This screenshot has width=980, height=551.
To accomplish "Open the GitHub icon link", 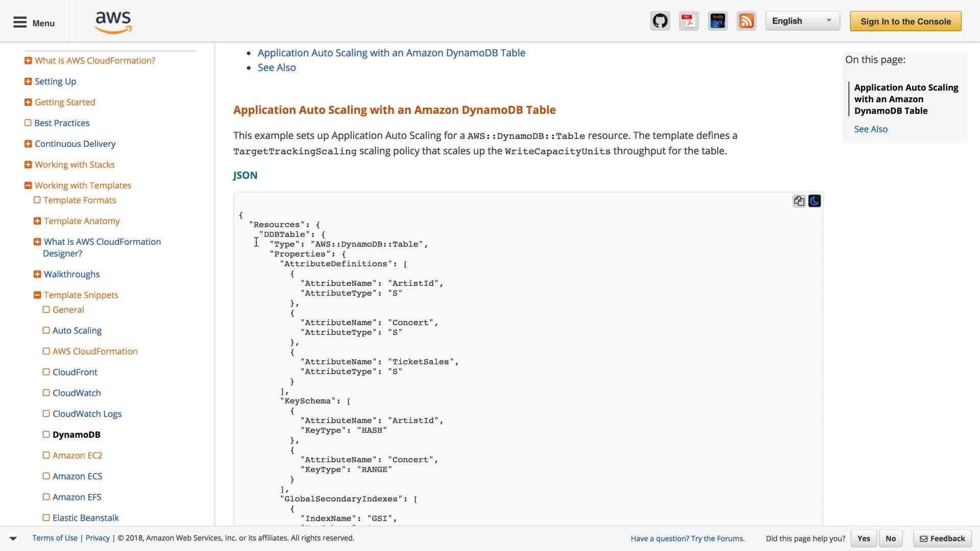I will coord(660,21).
